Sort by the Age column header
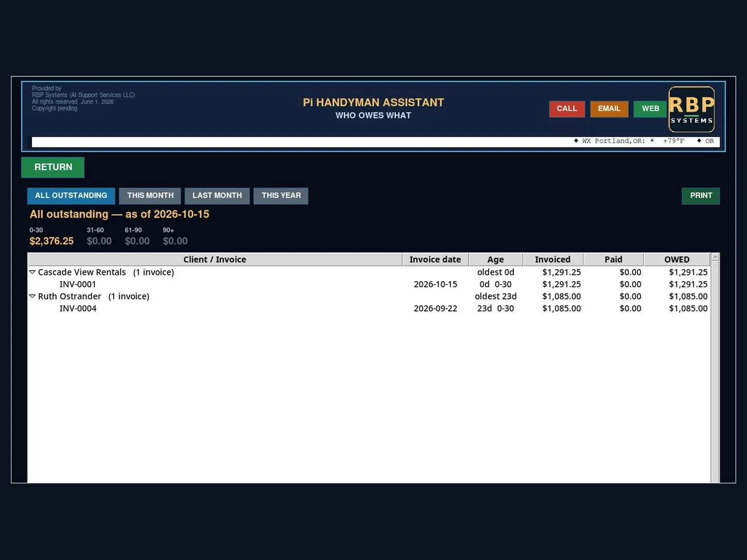The height and width of the screenshot is (560, 747). tap(496, 259)
